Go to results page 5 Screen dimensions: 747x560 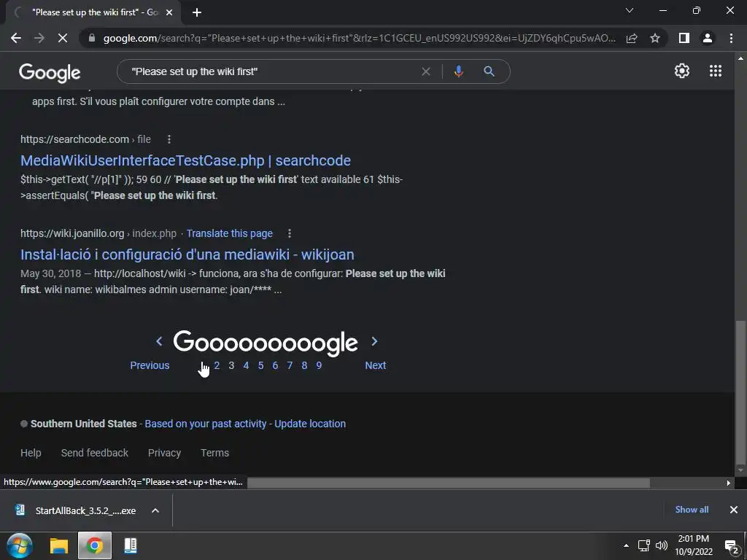click(x=260, y=365)
